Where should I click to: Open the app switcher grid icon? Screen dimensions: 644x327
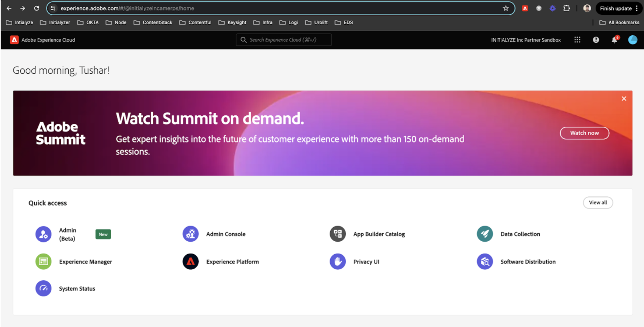click(577, 40)
